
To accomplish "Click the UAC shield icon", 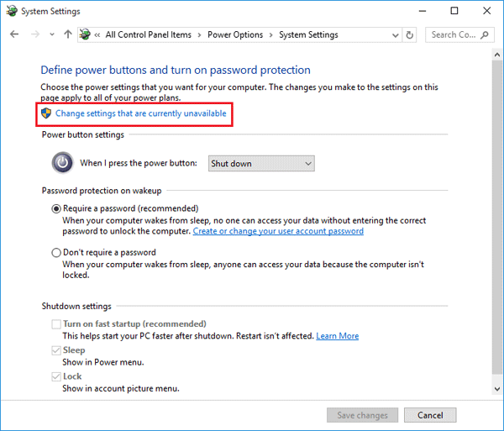I will point(47,113).
